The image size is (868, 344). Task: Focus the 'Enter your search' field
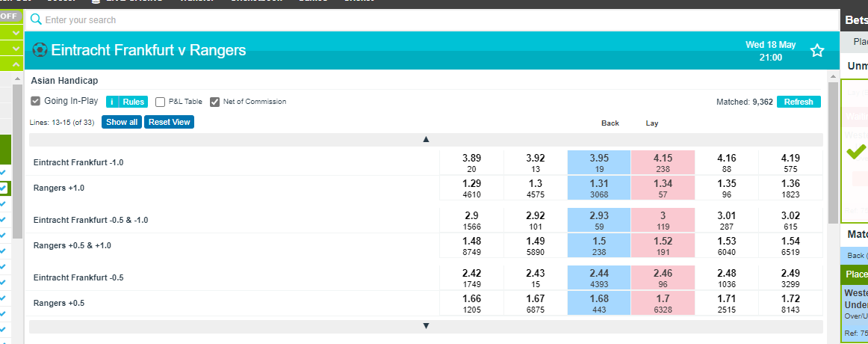coord(432,20)
